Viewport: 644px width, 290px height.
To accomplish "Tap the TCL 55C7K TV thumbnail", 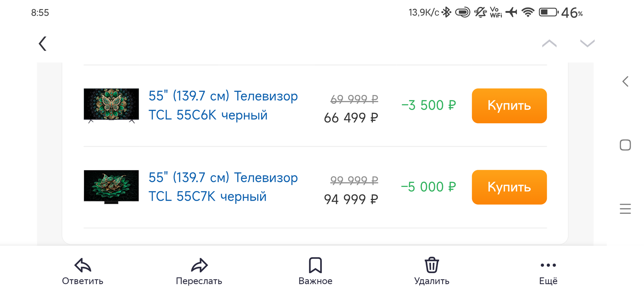I will tap(111, 187).
